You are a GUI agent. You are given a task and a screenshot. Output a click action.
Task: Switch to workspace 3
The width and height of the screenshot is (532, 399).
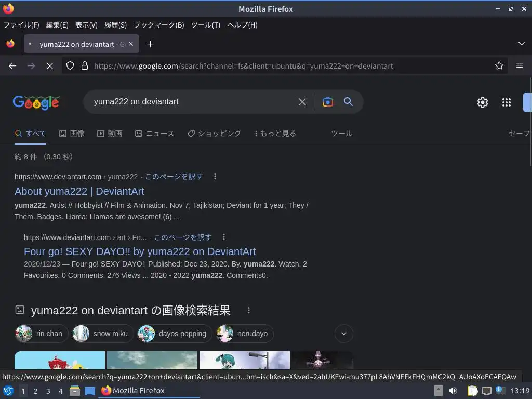point(48,391)
